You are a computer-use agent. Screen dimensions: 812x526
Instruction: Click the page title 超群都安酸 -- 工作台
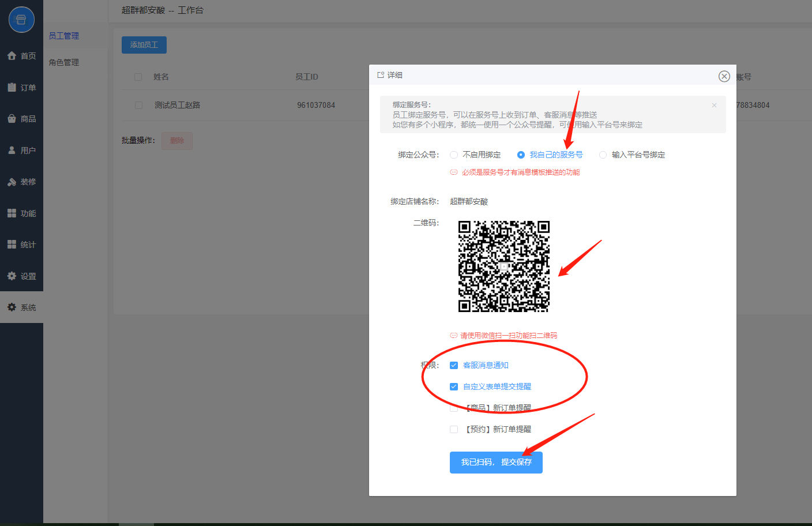[x=163, y=10]
